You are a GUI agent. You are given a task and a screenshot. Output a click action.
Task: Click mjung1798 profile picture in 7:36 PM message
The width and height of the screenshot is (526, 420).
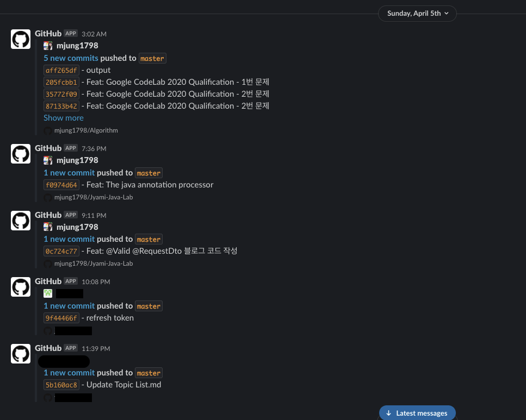click(48, 160)
